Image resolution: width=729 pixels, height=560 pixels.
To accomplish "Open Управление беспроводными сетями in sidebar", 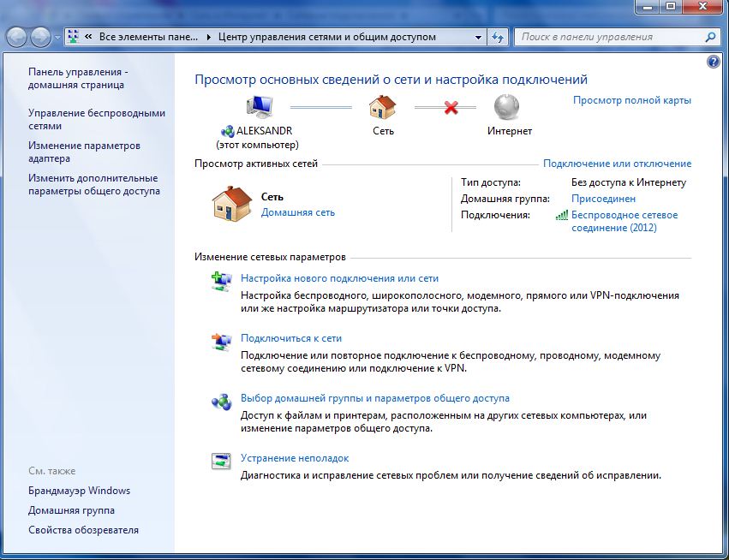I will 96,119.
